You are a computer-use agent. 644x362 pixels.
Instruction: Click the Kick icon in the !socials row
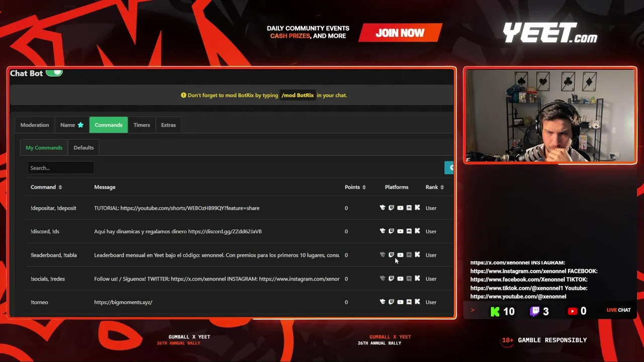pyautogui.click(x=417, y=279)
